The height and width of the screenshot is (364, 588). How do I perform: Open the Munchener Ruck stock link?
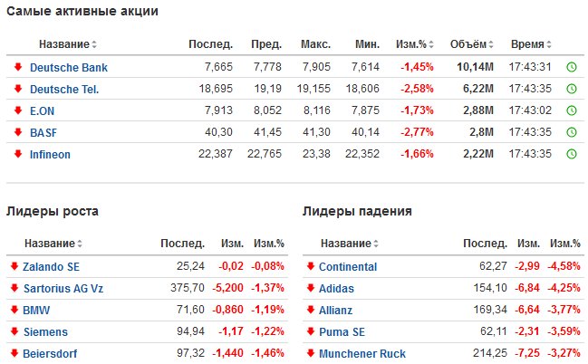[362, 354]
